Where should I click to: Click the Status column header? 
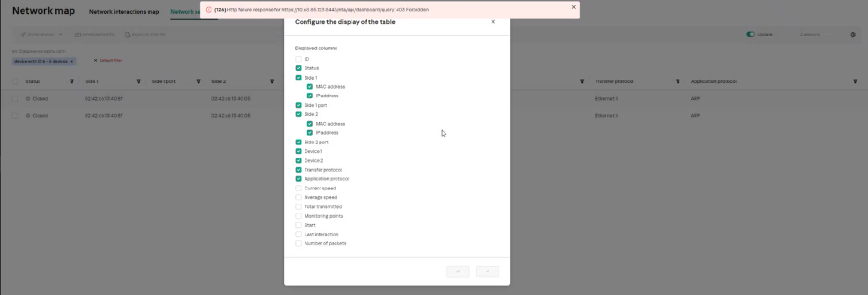[x=33, y=82]
